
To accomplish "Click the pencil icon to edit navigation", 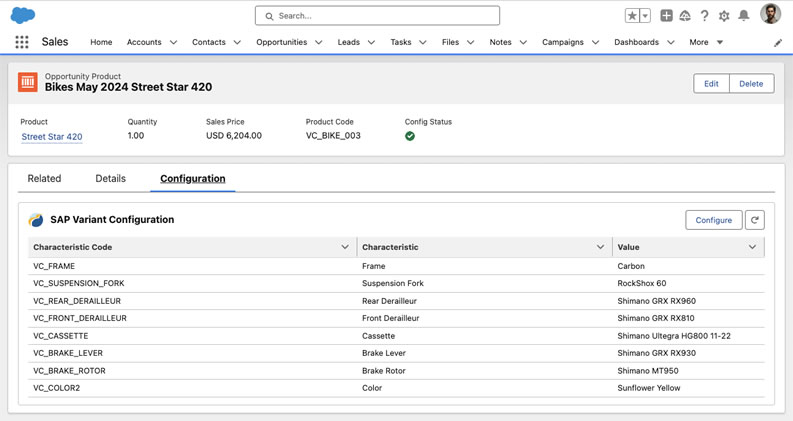I will click(778, 43).
